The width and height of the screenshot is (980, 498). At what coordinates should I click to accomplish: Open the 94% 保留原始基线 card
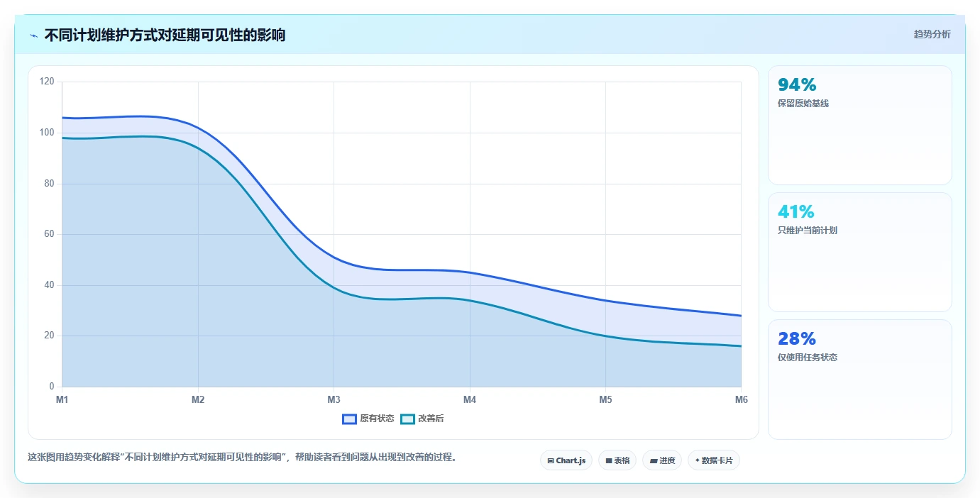(x=860, y=126)
